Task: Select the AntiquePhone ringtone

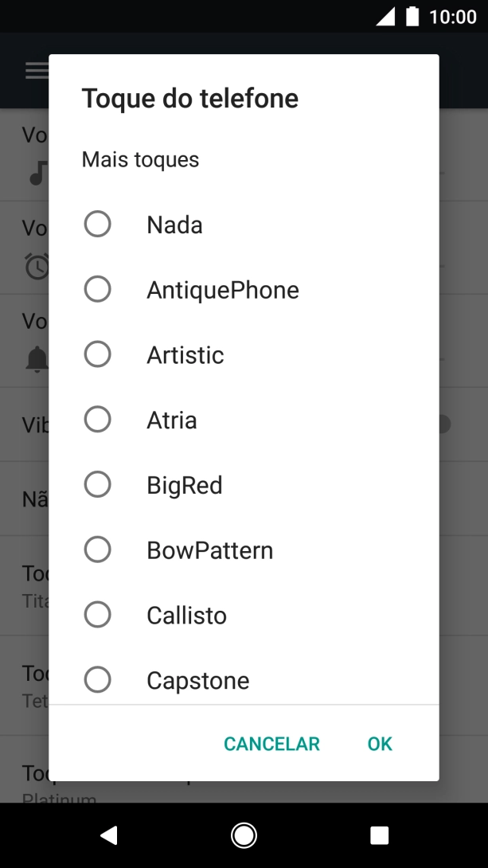Action: click(x=97, y=289)
